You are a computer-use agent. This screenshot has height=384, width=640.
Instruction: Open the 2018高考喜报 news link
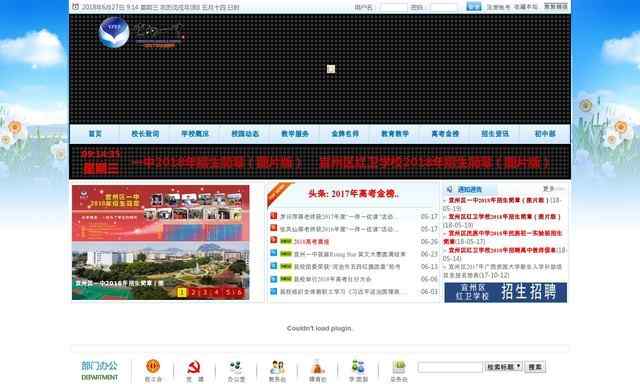[312, 242]
